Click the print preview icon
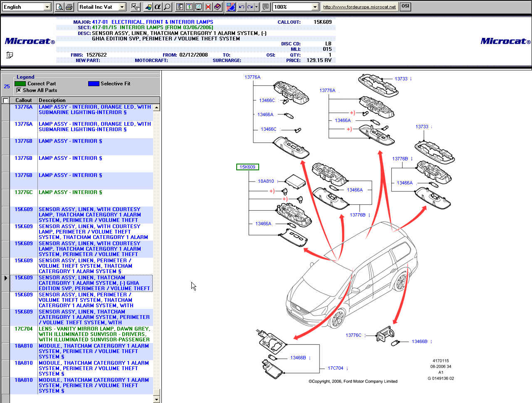This screenshot has height=403, width=532. [x=59, y=7]
